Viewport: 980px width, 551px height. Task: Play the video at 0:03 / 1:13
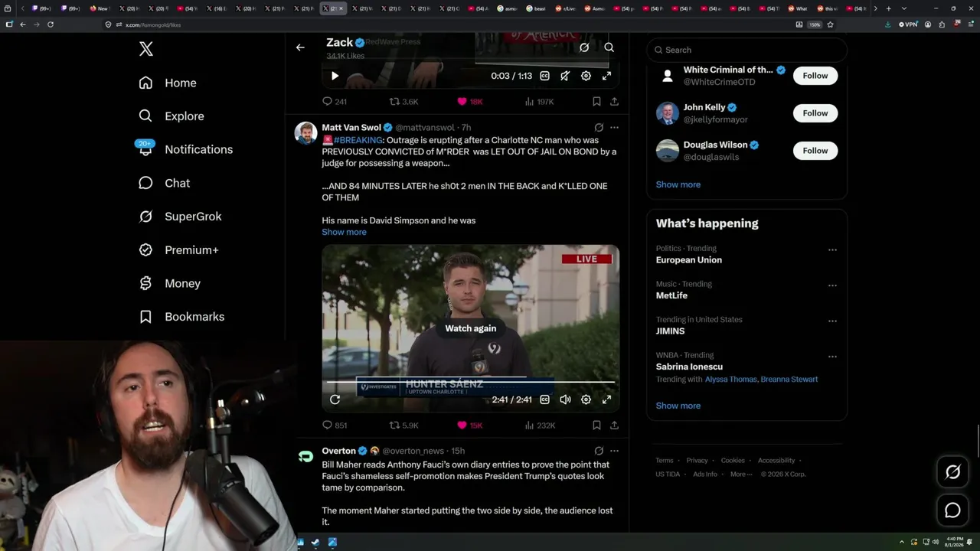pyautogui.click(x=335, y=76)
